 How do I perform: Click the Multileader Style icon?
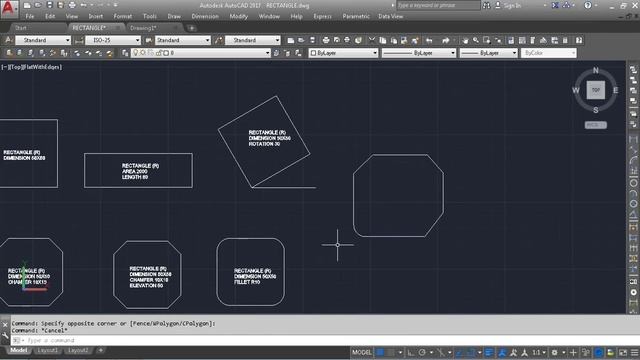(219, 40)
